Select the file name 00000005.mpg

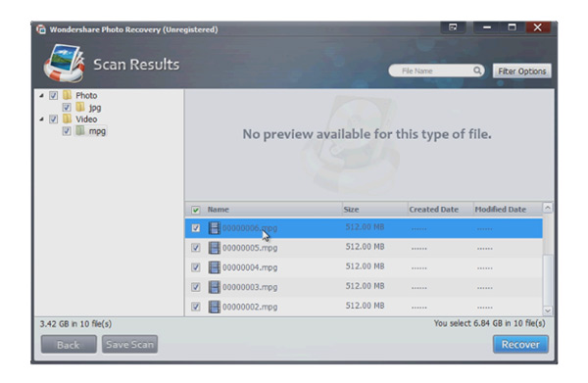[250, 248]
